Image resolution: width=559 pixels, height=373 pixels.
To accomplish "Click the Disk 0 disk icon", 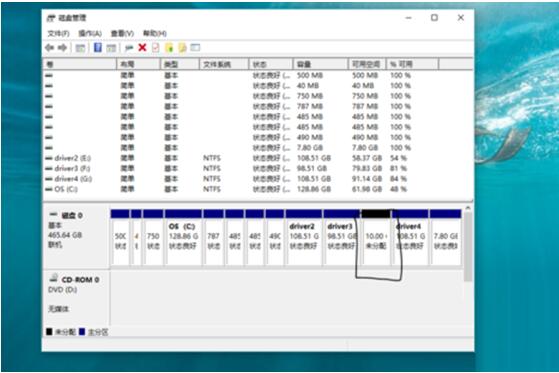I will pyautogui.click(x=53, y=214).
